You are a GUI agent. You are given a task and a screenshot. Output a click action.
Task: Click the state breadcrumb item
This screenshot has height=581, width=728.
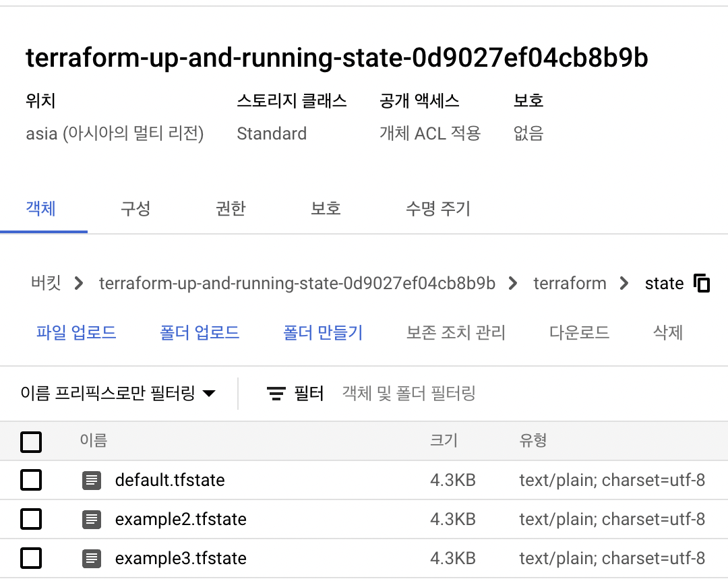[664, 283]
